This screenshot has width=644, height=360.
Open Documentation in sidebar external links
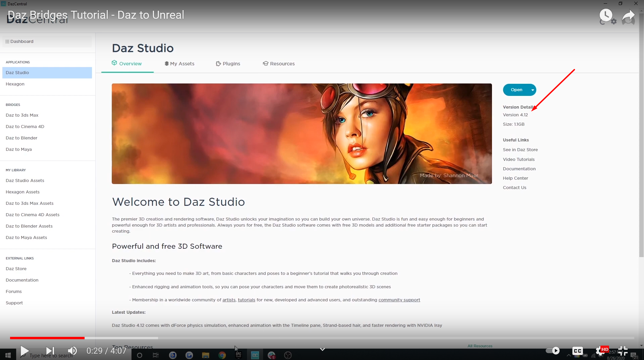[22, 280]
